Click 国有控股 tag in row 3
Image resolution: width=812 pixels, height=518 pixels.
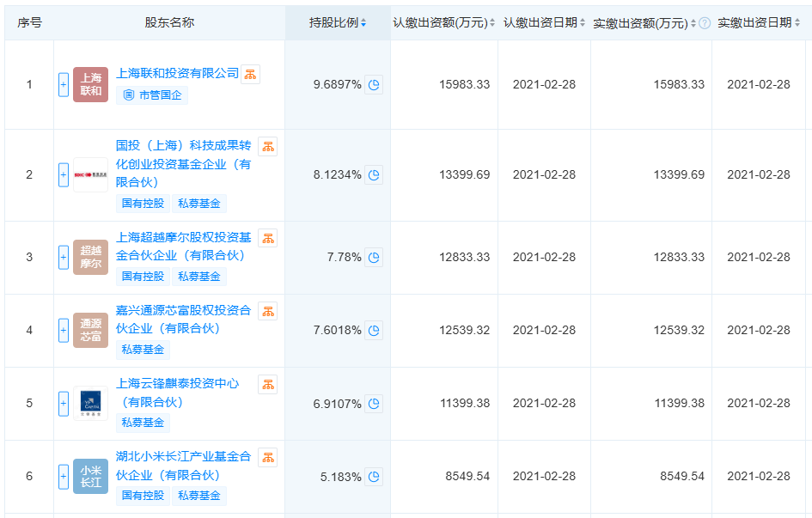143,277
